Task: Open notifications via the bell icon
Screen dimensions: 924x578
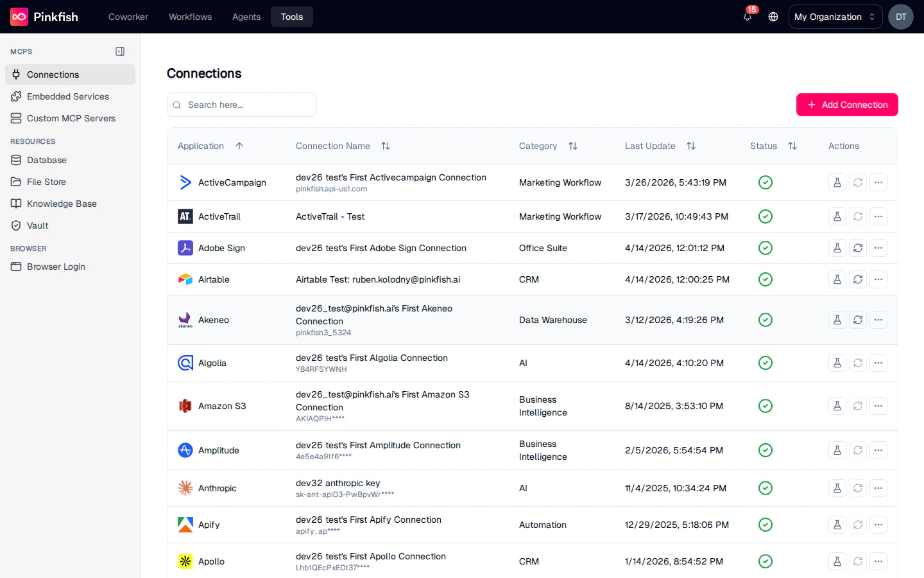Action: click(x=747, y=17)
